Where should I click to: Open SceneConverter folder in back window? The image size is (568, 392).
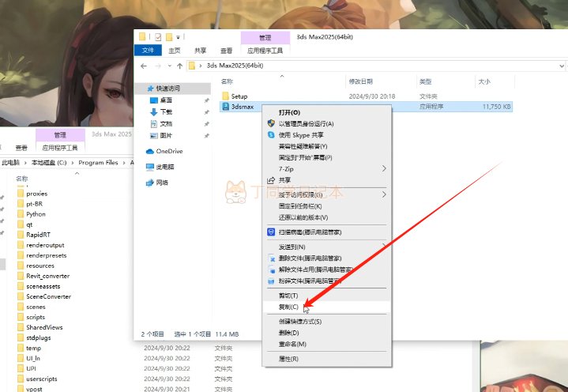pyautogui.click(x=48, y=296)
